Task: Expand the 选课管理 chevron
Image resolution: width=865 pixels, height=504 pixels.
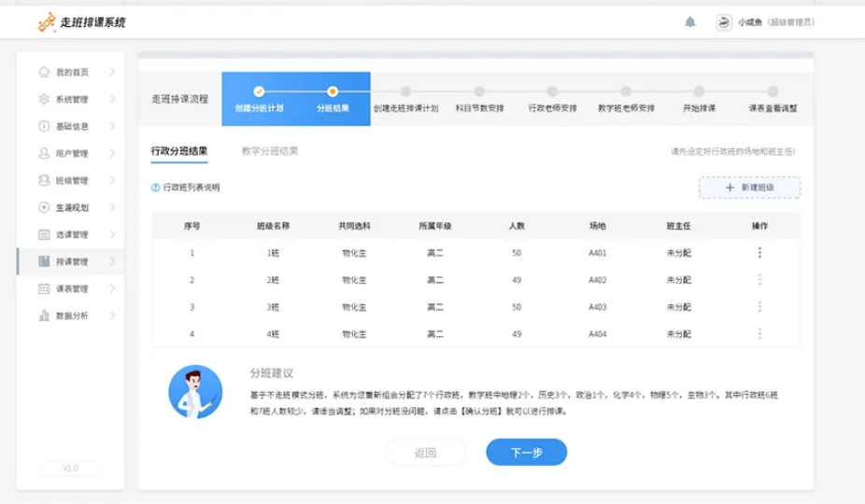Action: pyautogui.click(x=112, y=234)
